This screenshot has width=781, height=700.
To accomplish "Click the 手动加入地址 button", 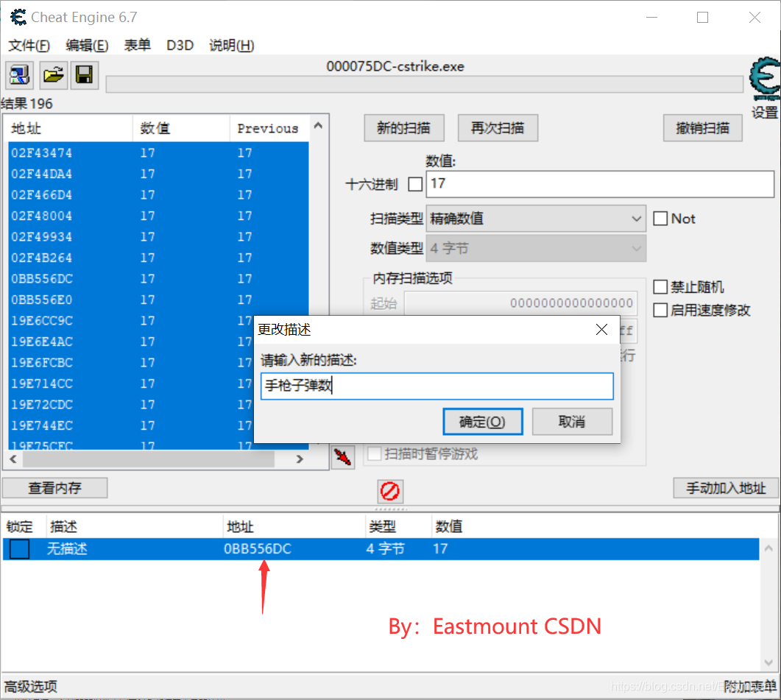I will pos(726,488).
